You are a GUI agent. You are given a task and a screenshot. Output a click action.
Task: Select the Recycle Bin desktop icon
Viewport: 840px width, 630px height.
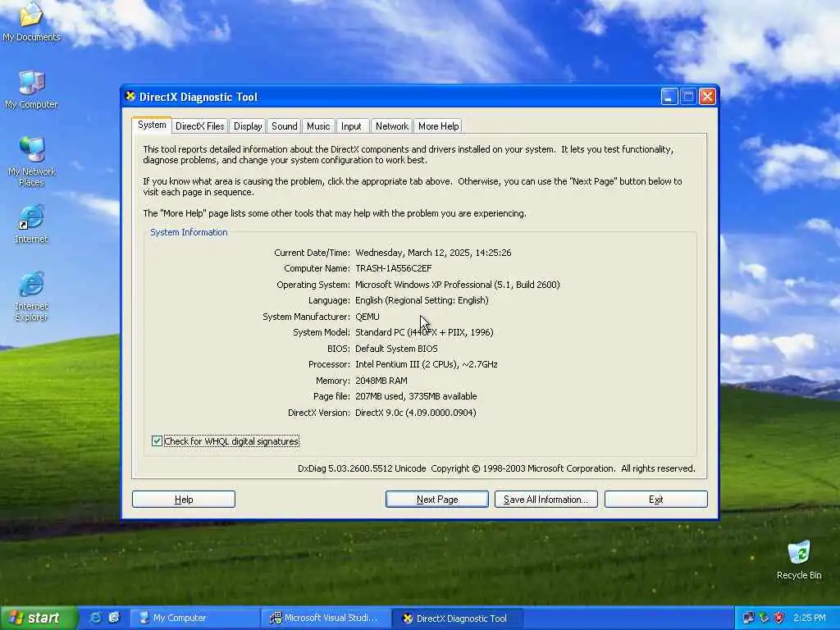(799, 559)
